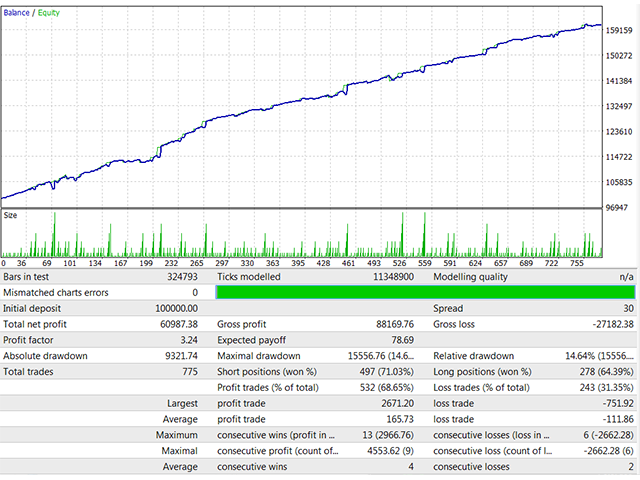640x480 pixels.
Task: Select the Bars in test row label
Action: (30, 276)
